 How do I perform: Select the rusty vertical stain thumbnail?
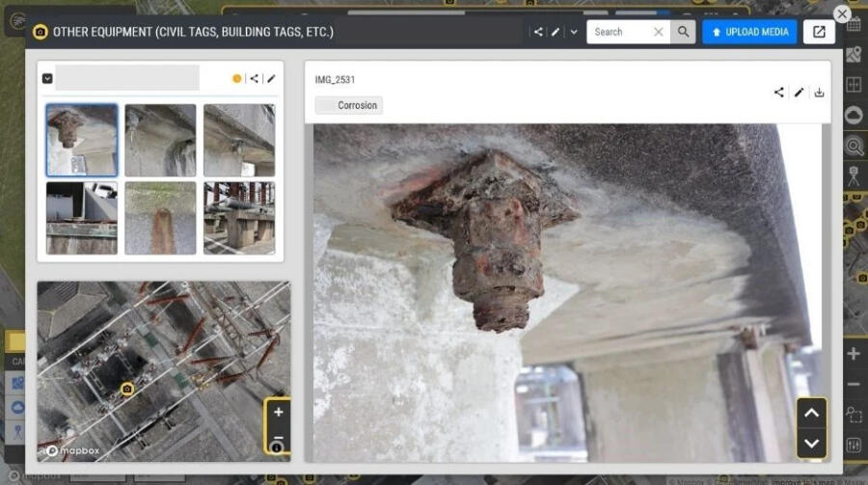[160, 218]
